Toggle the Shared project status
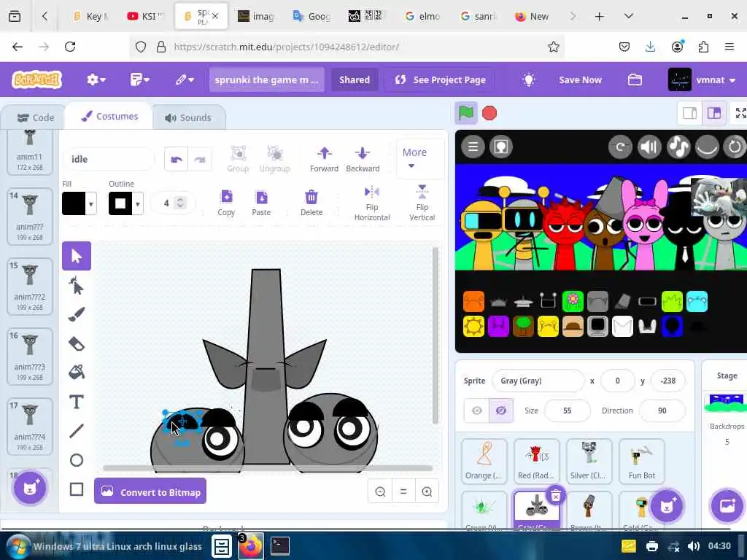747x560 pixels. (x=354, y=80)
